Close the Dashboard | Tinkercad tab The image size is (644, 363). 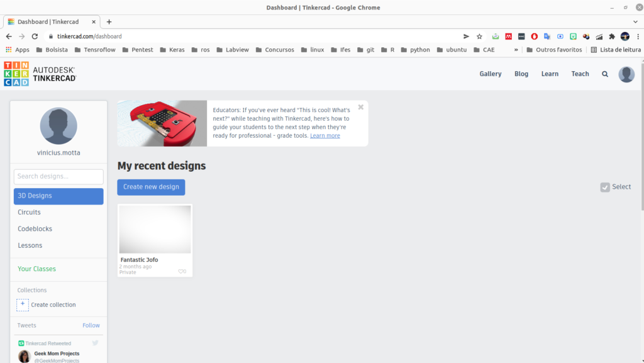click(94, 22)
